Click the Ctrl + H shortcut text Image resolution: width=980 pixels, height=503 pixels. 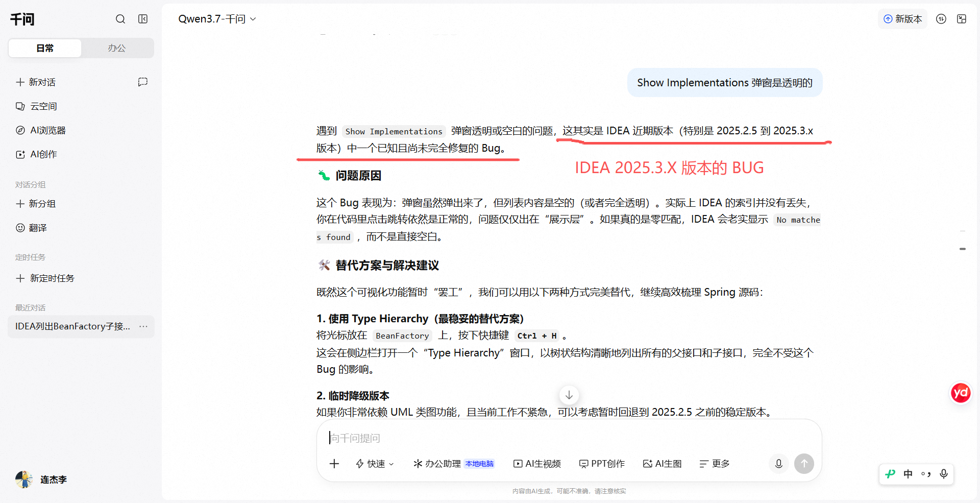pos(537,336)
